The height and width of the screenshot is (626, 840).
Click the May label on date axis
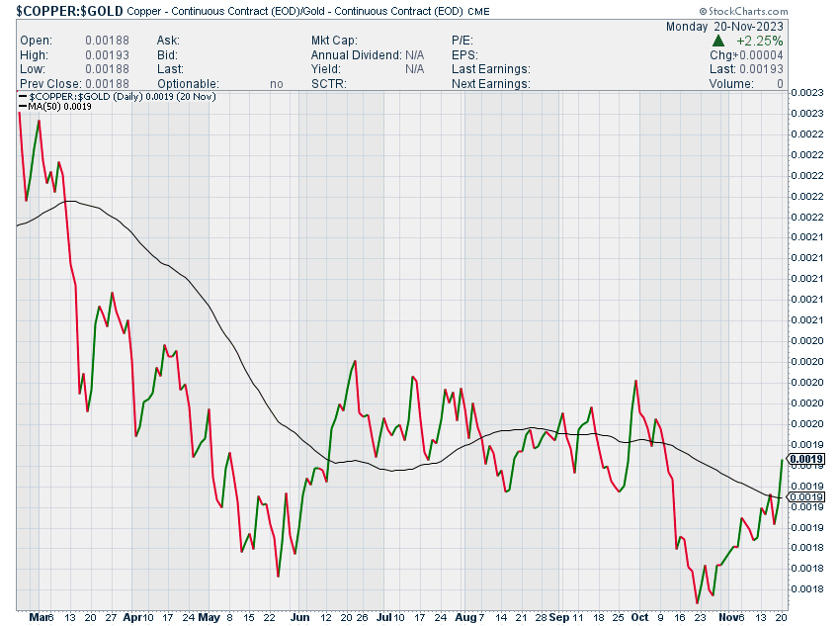point(209,617)
